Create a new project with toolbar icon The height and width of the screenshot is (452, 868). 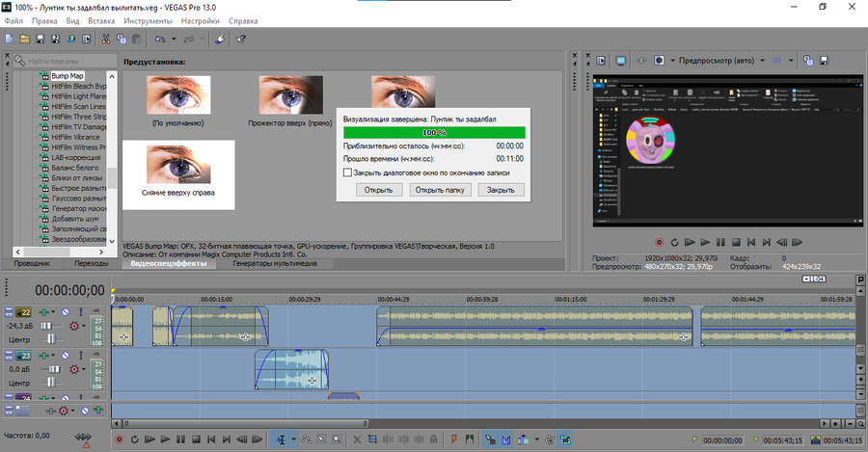(9, 39)
